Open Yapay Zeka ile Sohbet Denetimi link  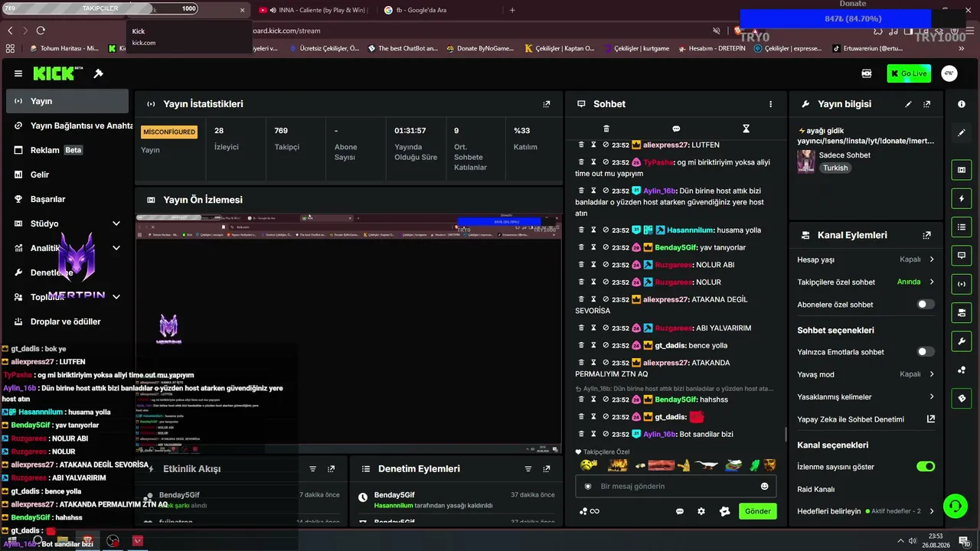[x=866, y=419]
